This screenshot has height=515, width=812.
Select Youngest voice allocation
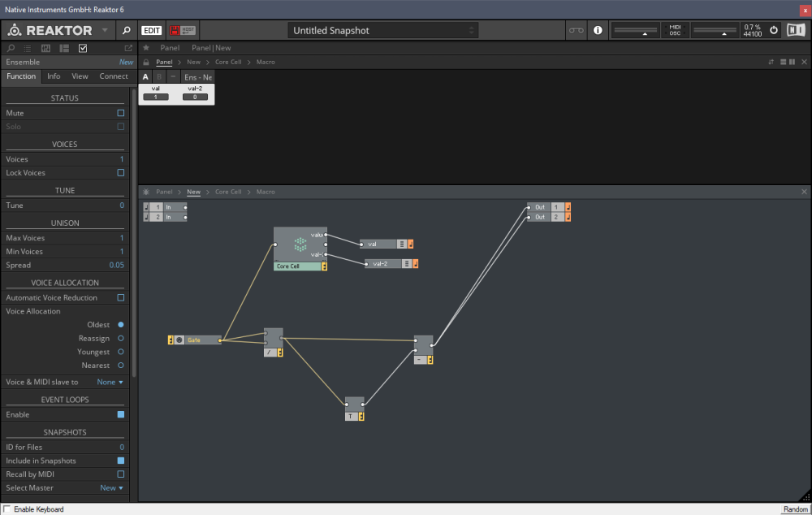pyautogui.click(x=121, y=351)
